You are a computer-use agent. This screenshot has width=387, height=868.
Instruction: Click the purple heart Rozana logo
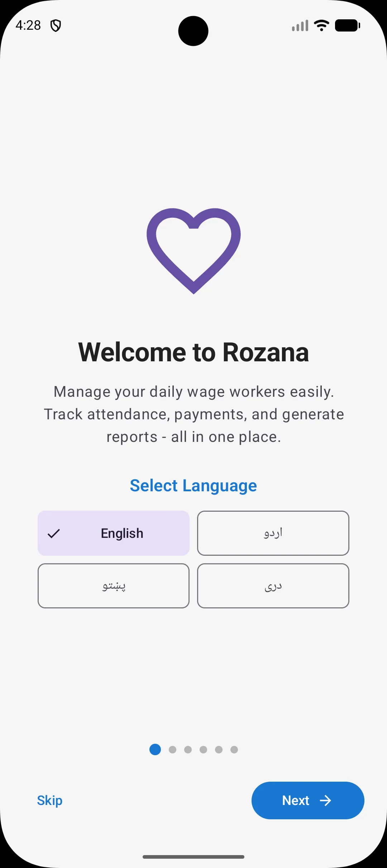tap(193, 251)
